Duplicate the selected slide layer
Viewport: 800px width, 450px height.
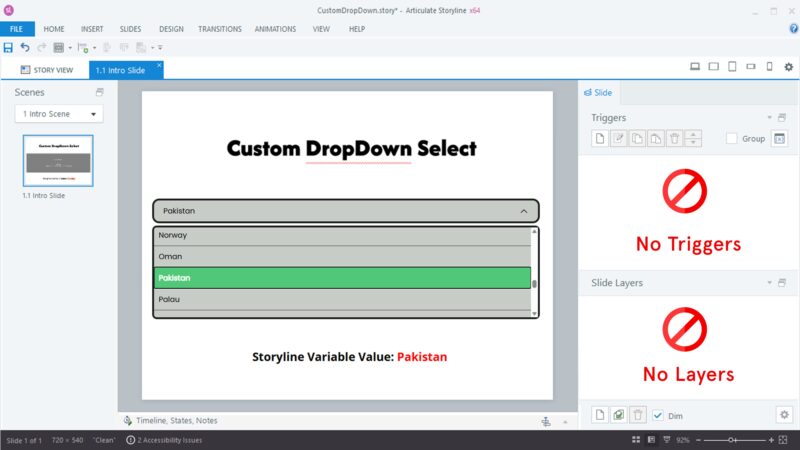click(618, 415)
